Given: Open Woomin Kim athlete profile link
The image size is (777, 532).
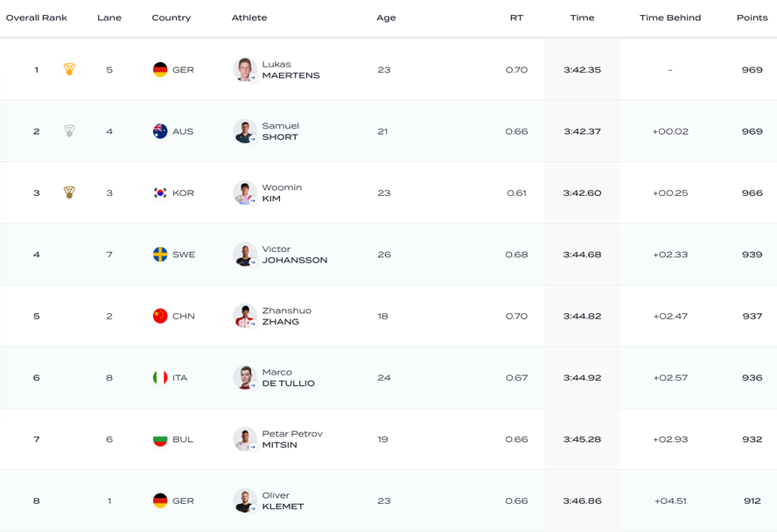Looking at the screenshot, I should (x=282, y=193).
